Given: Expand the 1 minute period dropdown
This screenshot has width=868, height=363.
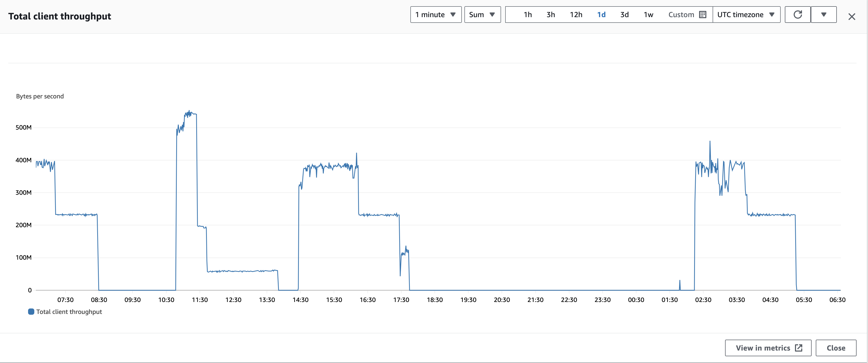Looking at the screenshot, I should pos(436,15).
